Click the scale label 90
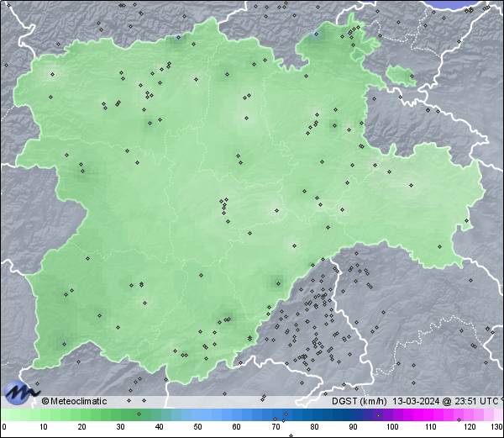 353,427
